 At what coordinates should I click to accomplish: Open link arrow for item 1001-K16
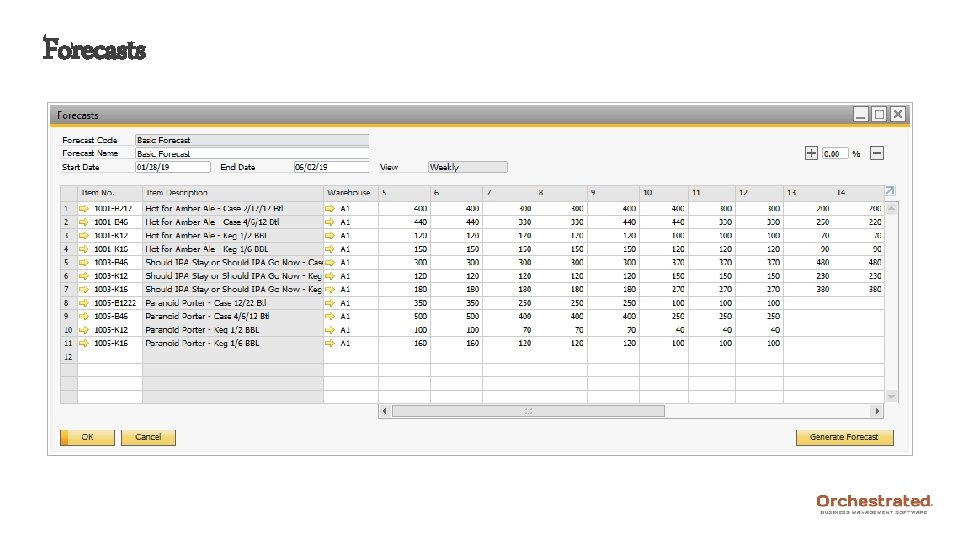[84, 249]
